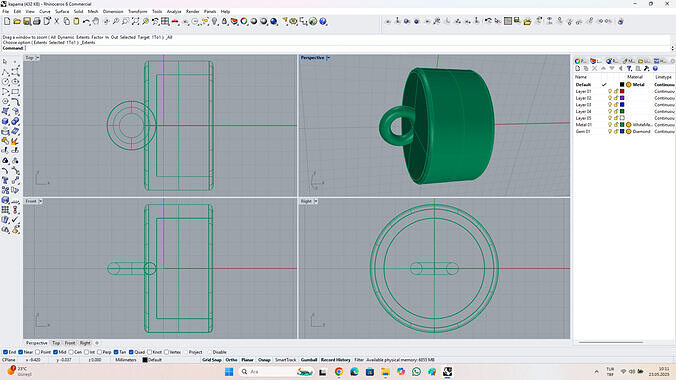Open the Surface menu

point(62,12)
